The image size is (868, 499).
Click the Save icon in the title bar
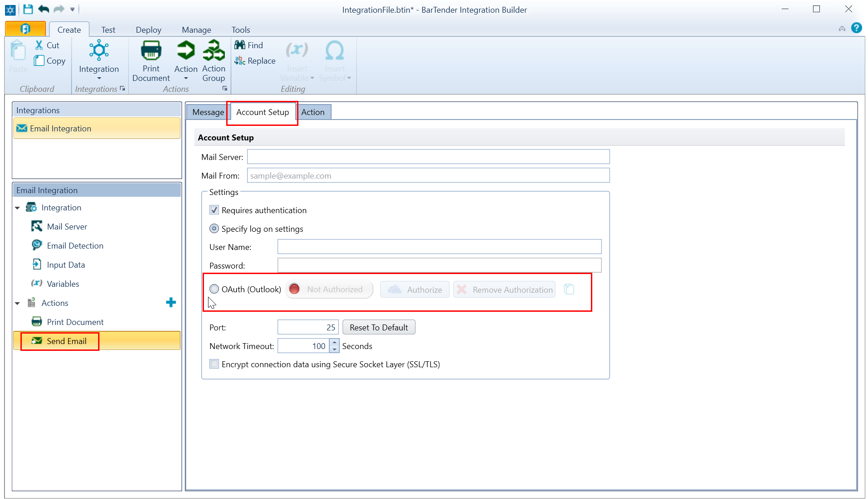tap(28, 9)
